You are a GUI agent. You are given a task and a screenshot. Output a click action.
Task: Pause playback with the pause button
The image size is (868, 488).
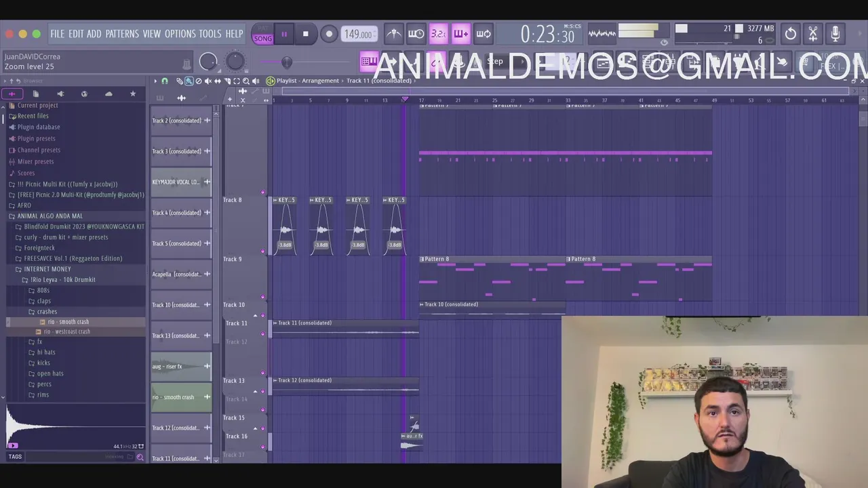coord(284,34)
